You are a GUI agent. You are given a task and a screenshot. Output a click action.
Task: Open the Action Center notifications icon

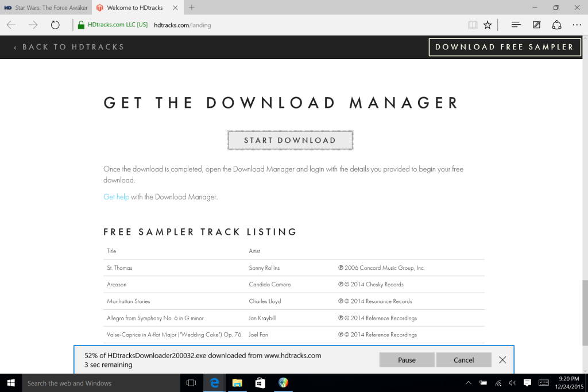527,383
